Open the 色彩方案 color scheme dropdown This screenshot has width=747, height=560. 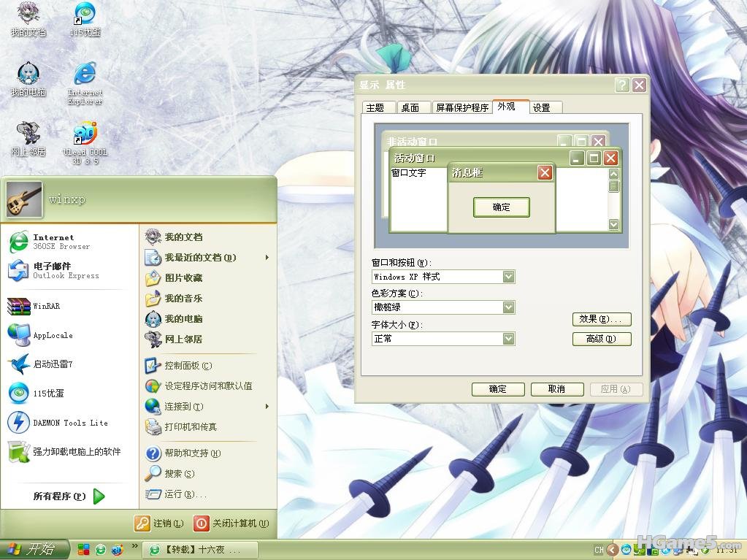tap(508, 307)
